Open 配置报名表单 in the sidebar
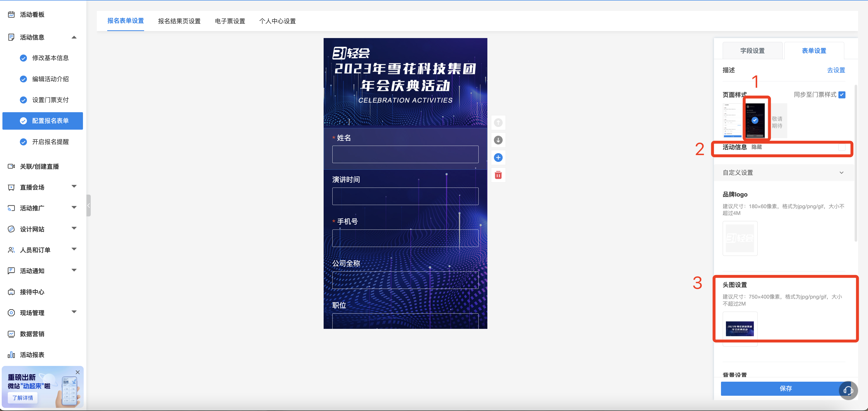868x411 pixels. (x=43, y=121)
